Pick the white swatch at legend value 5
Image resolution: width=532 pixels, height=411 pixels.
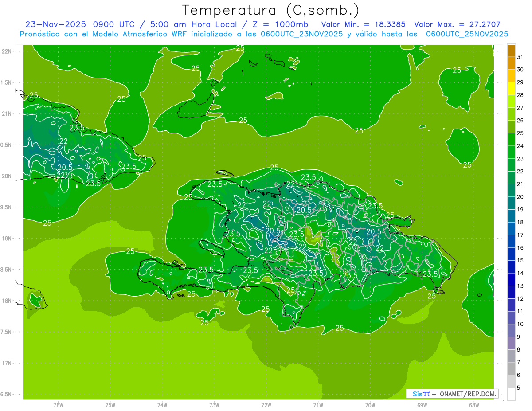[511, 394]
